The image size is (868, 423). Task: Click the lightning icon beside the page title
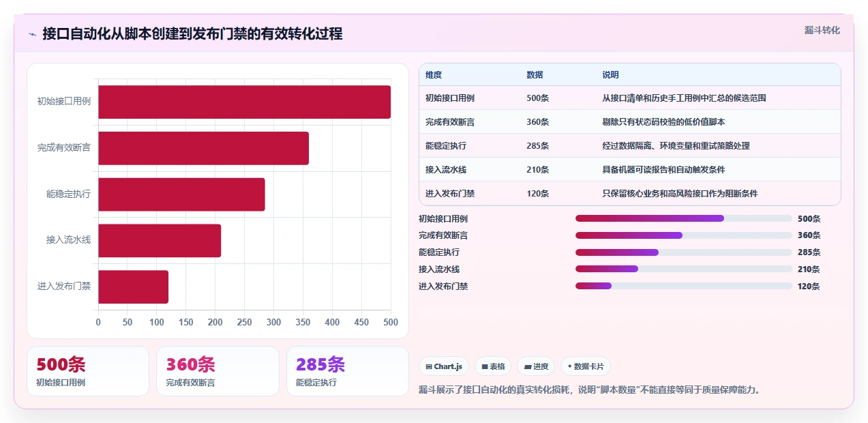click(32, 33)
